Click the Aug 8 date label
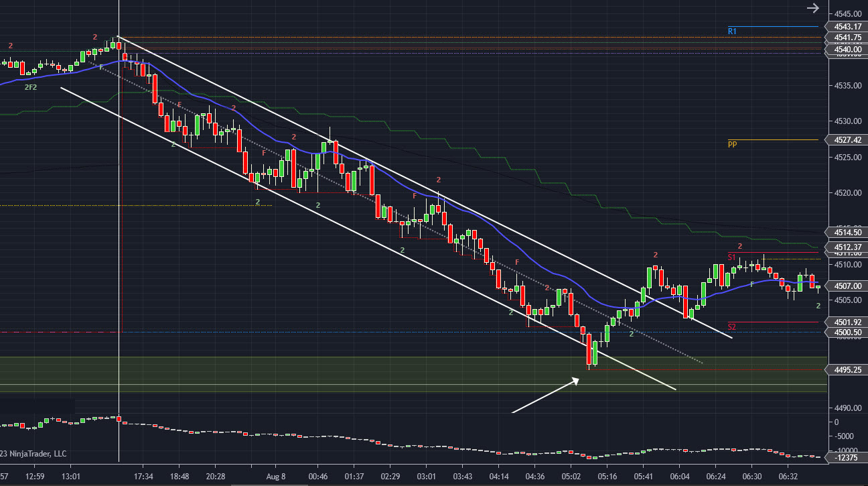 coord(275,477)
